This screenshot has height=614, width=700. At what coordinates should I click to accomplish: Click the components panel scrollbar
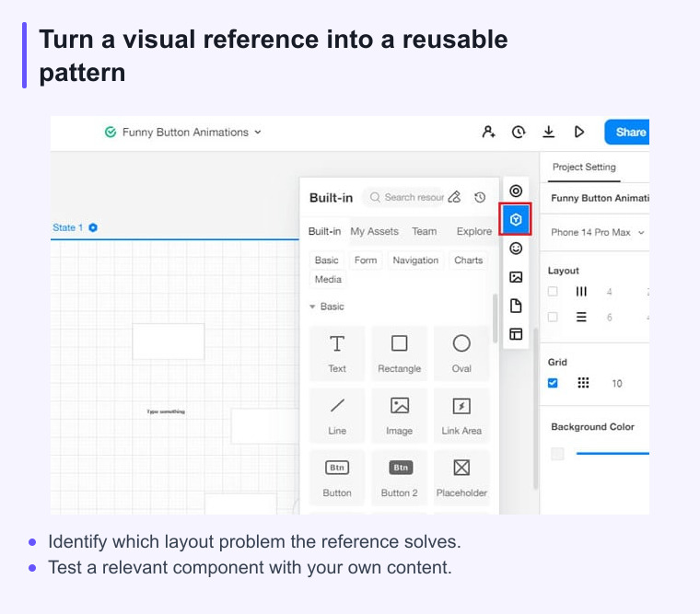click(495, 319)
